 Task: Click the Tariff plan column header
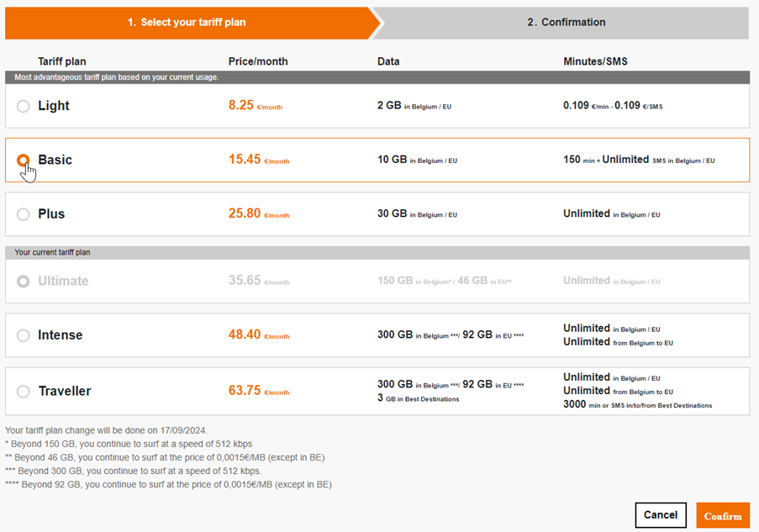point(62,61)
